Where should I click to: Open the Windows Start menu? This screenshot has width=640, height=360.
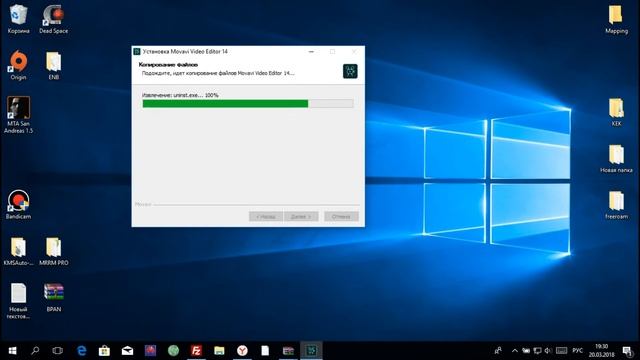point(12,351)
